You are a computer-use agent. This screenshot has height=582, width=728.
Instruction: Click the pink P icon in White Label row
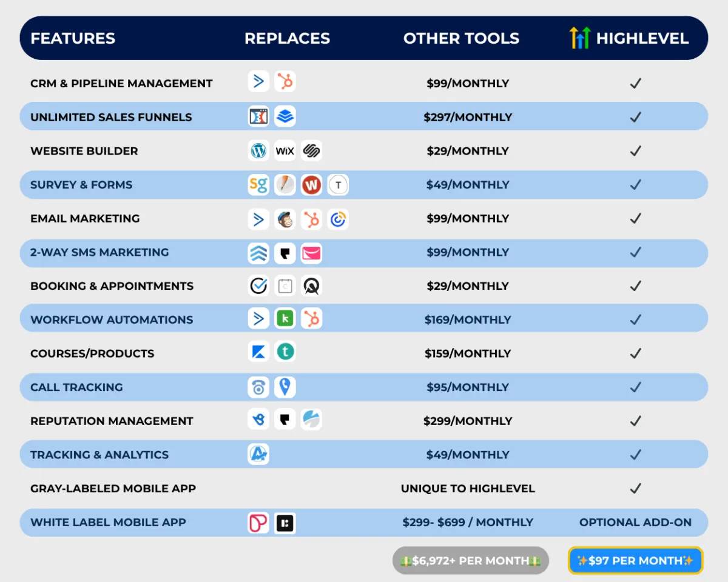[259, 523]
